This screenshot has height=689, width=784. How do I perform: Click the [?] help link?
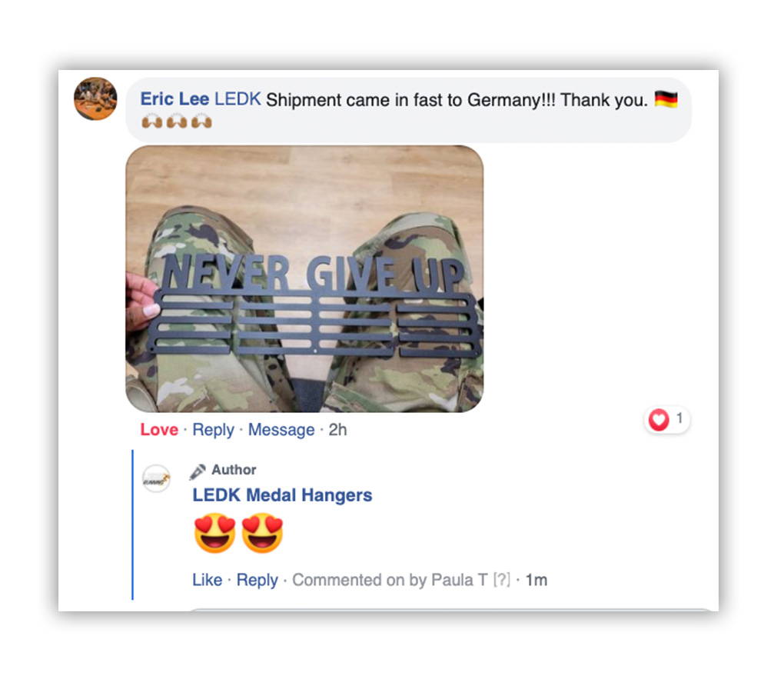(x=501, y=580)
